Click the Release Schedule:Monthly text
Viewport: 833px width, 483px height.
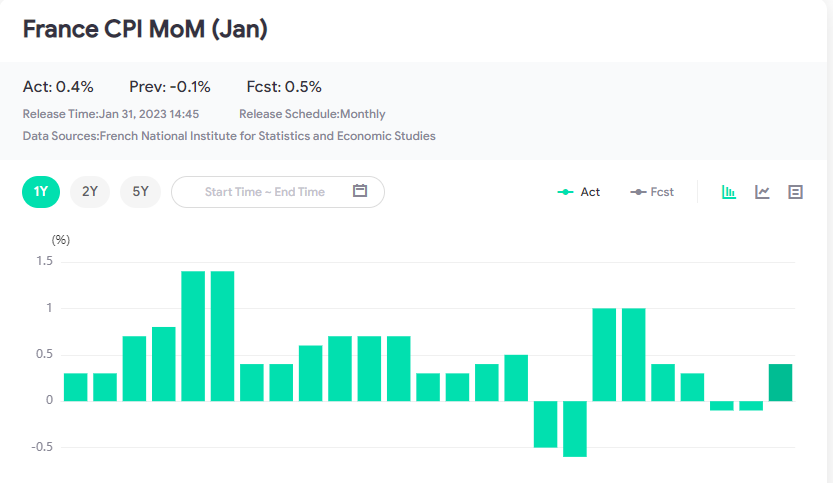coord(312,114)
